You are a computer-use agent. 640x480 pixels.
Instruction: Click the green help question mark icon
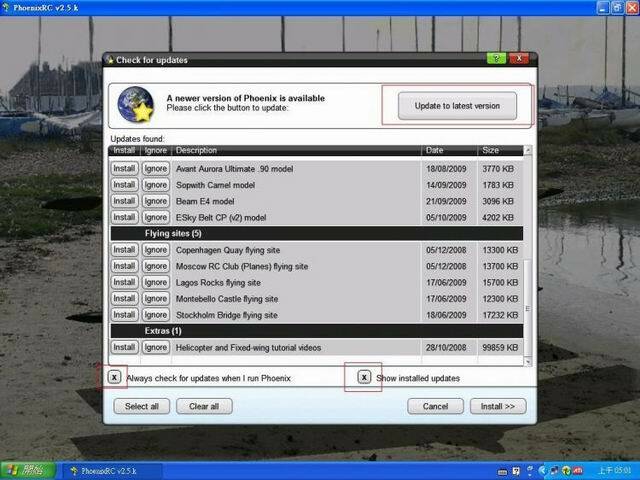(496, 58)
